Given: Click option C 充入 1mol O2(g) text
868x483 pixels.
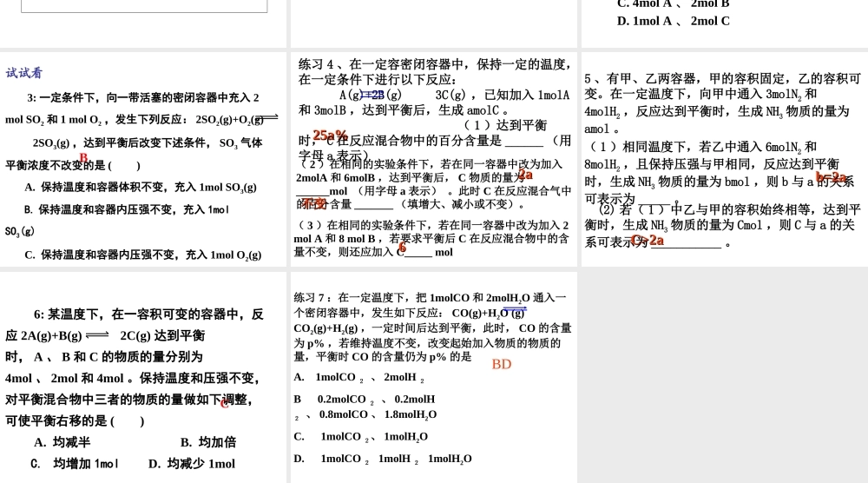Looking at the screenshot, I should point(143,255).
